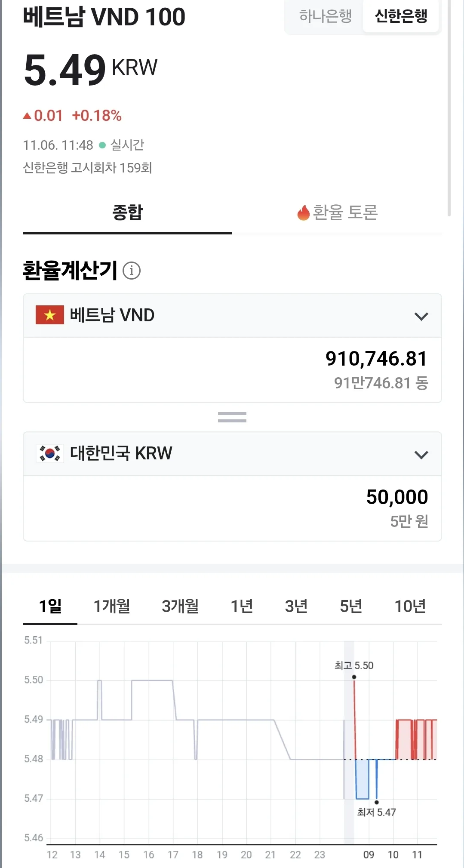Select the 신한은행 bank toggle
464x868 pixels.
pos(401,16)
